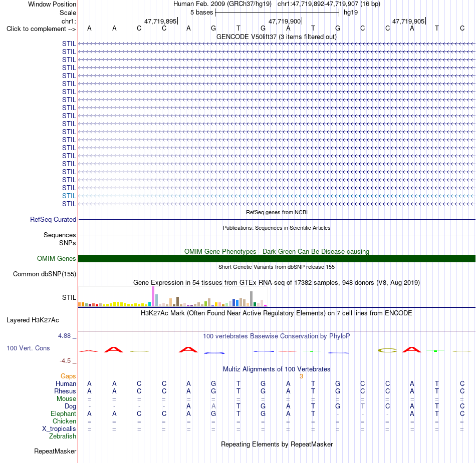This screenshot has width=476, height=463.
Task: Select the Chicken alignment row label
Action: pyautogui.click(x=64, y=421)
